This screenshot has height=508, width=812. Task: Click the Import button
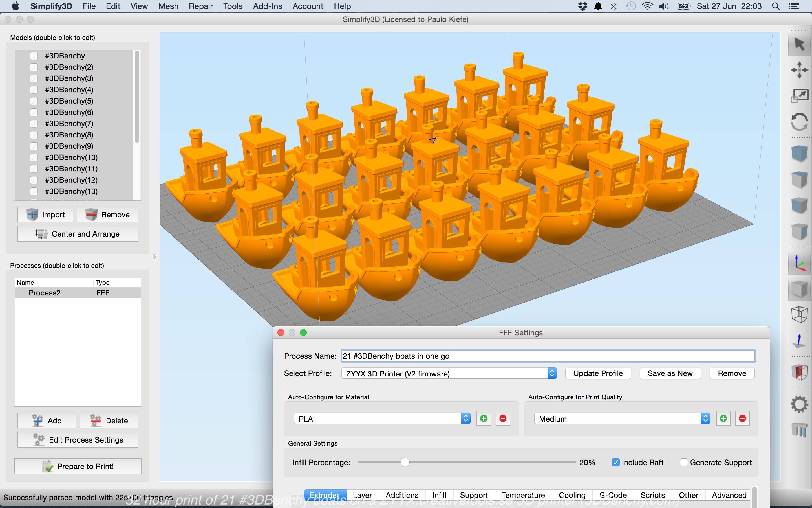coord(45,214)
